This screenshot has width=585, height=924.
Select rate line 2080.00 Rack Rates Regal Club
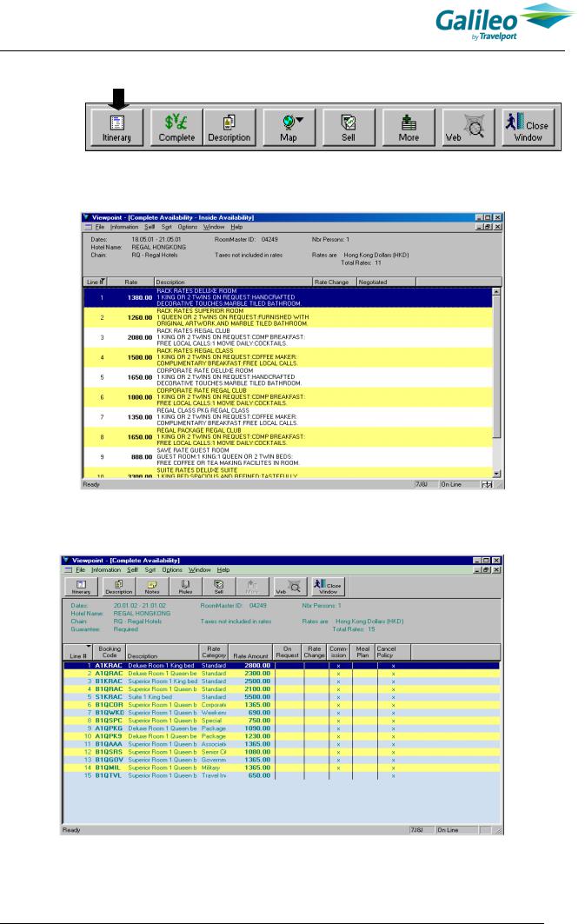pos(288,337)
